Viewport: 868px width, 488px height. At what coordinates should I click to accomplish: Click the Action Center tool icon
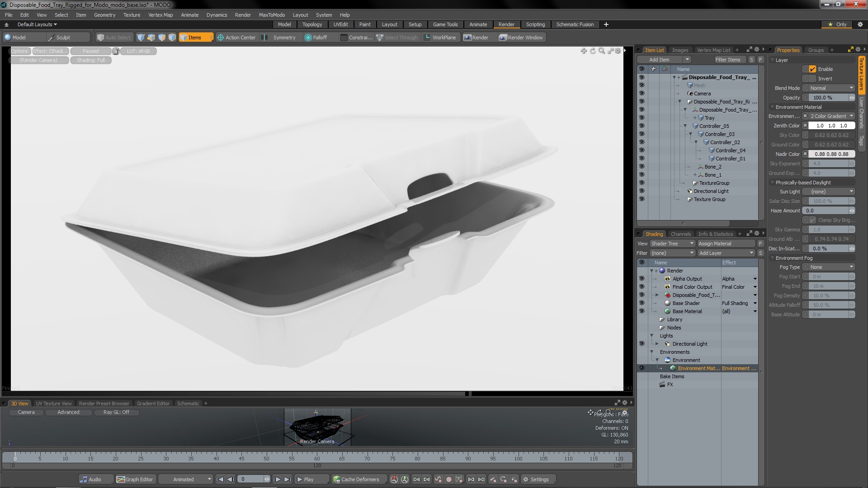[221, 38]
